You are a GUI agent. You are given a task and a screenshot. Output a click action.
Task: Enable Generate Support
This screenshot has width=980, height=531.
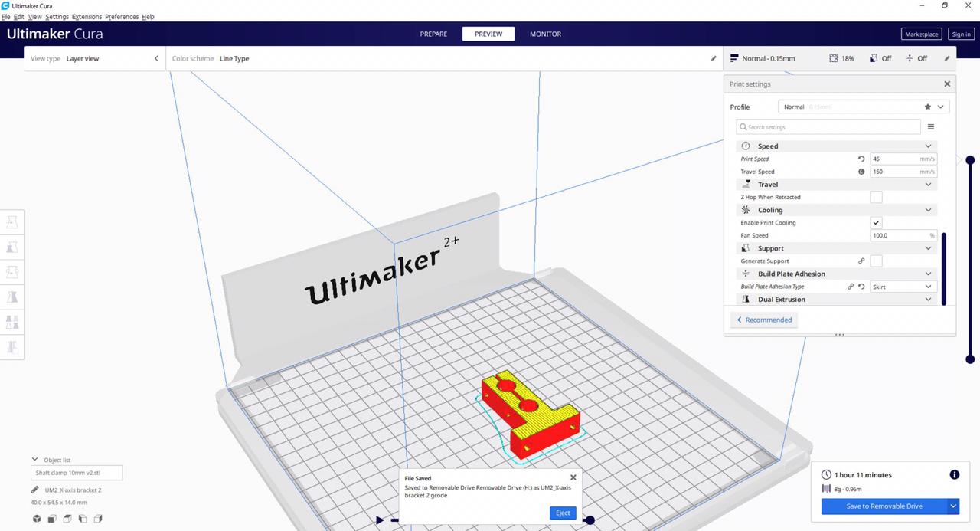click(876, 261)
